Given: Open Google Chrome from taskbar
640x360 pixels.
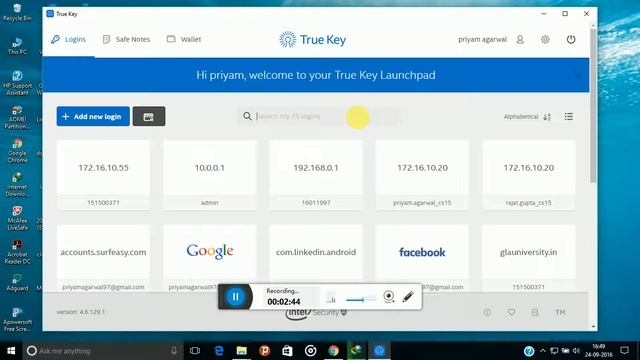Looking at the screenshot, I should 333,351.
